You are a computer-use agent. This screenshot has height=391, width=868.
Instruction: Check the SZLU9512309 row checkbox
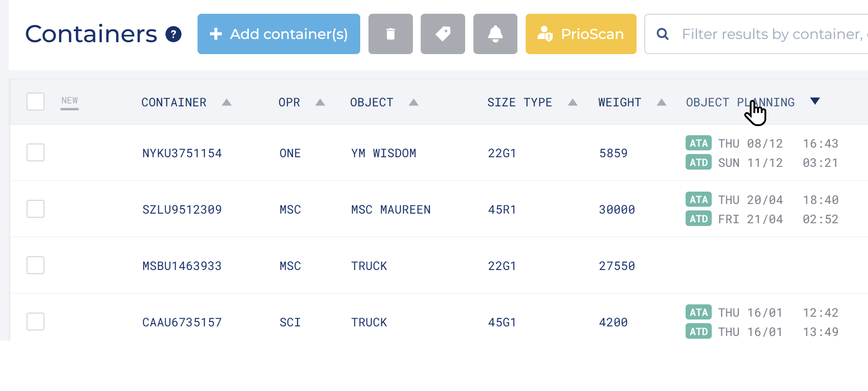[x=35, y=209]
